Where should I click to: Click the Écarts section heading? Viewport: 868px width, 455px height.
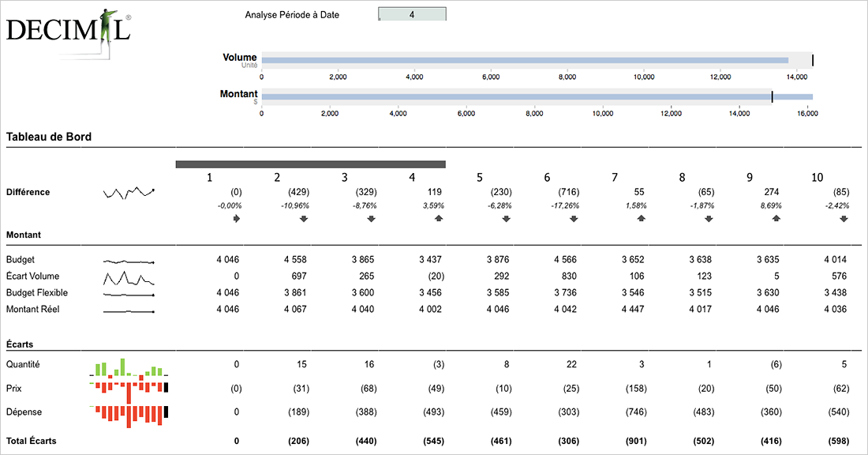20,344
